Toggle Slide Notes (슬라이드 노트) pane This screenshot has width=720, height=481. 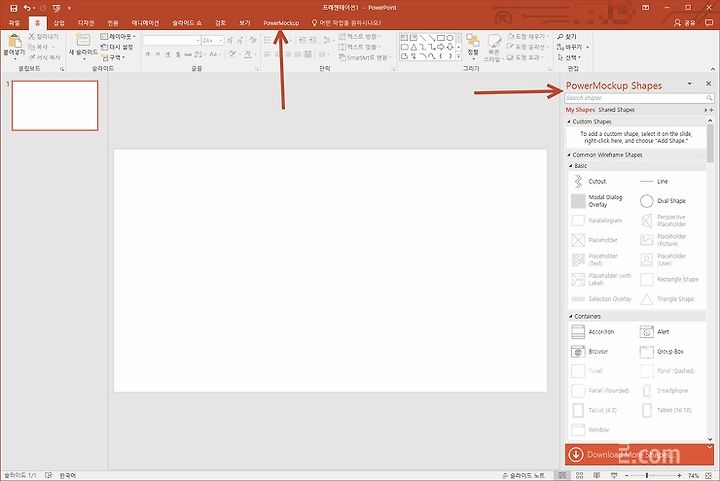524,475
